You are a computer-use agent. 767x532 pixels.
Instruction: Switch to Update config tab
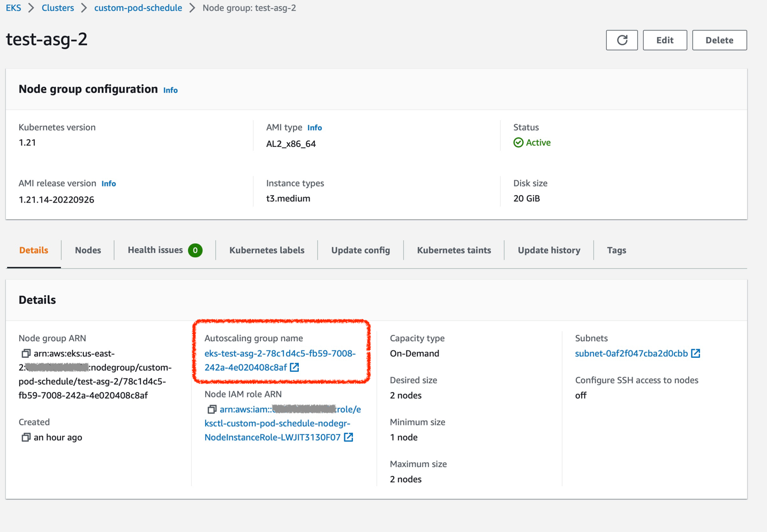(360, 250)
